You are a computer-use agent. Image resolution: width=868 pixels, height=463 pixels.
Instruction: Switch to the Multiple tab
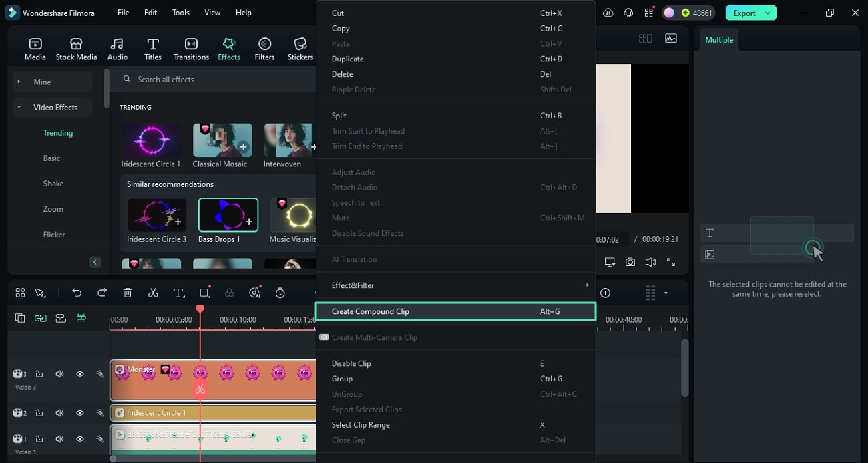pos(719,39)
